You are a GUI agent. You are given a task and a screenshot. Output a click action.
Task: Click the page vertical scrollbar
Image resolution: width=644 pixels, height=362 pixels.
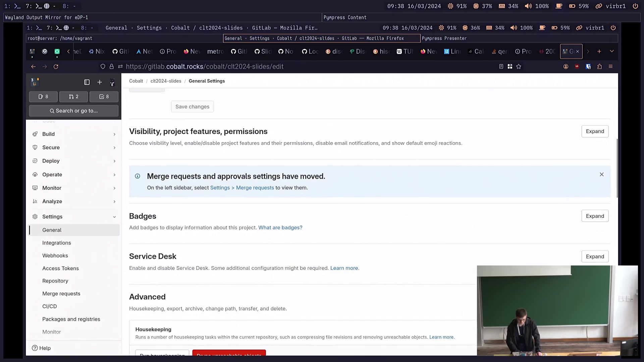617,168
